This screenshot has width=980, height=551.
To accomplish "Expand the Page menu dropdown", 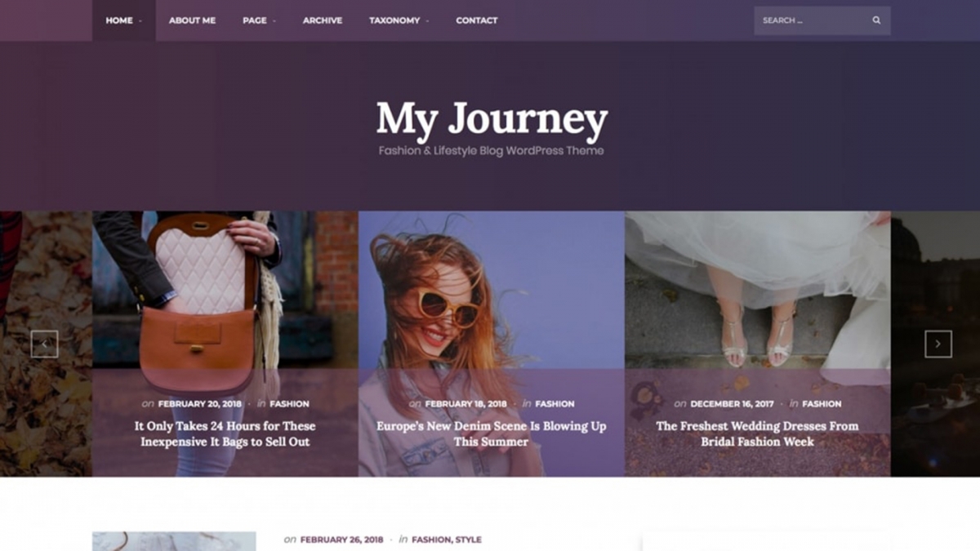I will coord(259,20).
